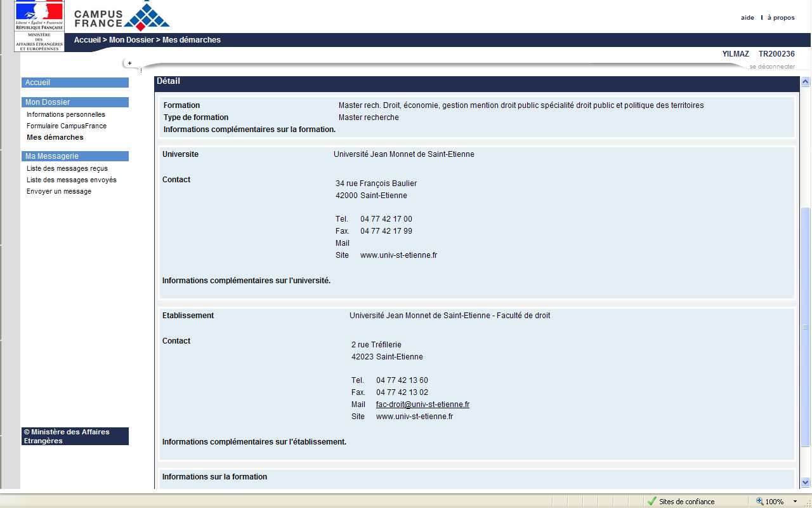Click the Ministère des Affaires Etrangères footer
The image size is (812, 508).
tap(75, 436)
